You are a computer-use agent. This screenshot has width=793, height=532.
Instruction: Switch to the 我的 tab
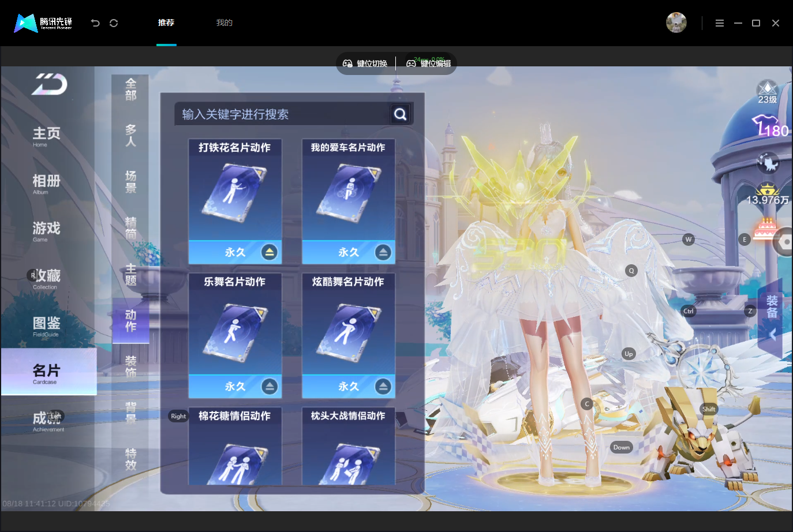pos(224,23)
